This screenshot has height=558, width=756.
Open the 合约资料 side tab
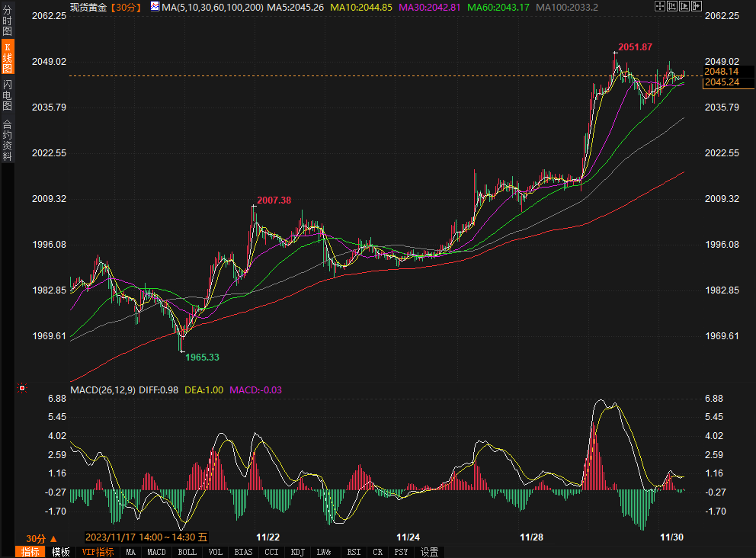(7, 139)
